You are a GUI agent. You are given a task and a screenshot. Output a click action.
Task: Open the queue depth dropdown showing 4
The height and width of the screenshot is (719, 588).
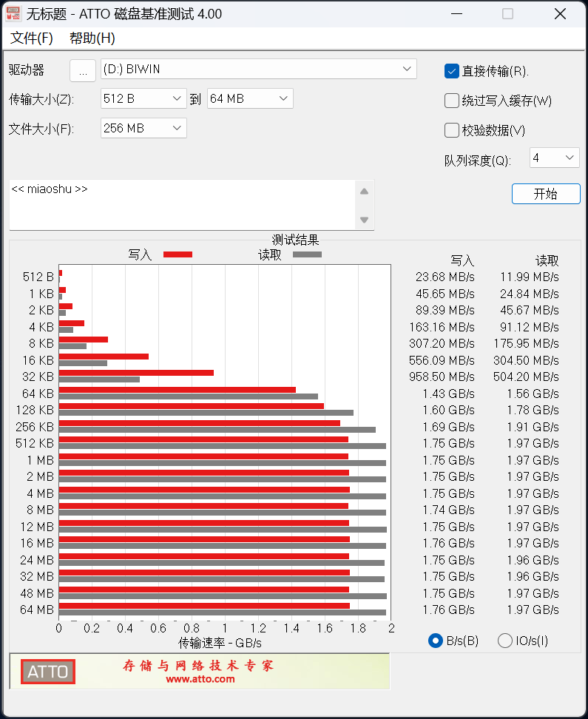[x=555, y=158]
